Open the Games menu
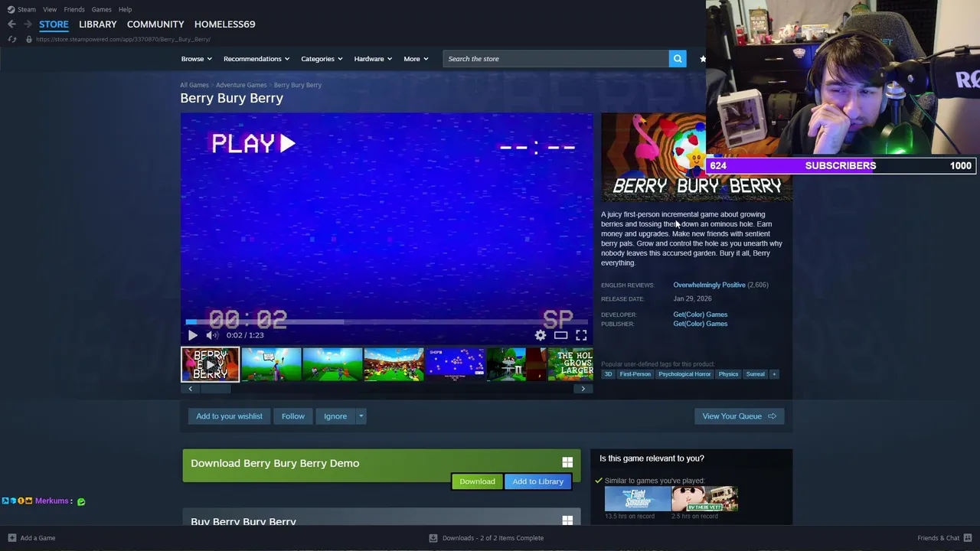 pyautogui.click(x=101, y=9)
